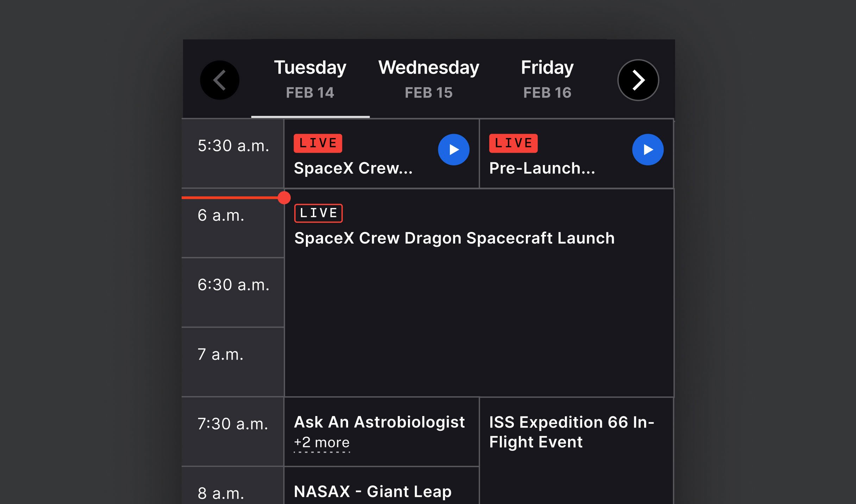Switch to the Wednesday FEB 15 tab

(429, 78)
